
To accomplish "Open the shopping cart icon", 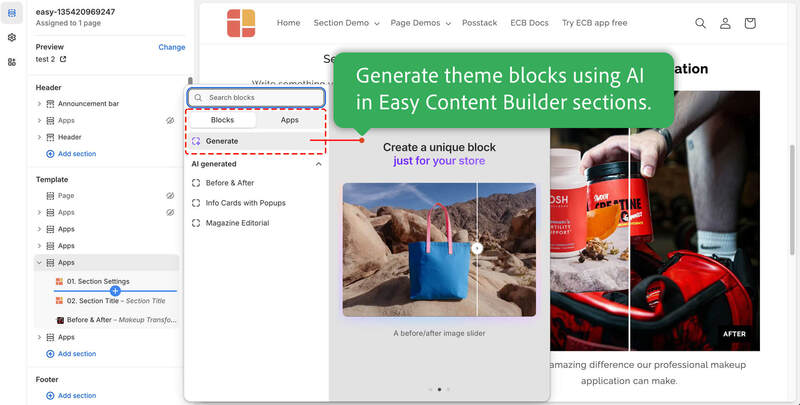I will [750, 23].
